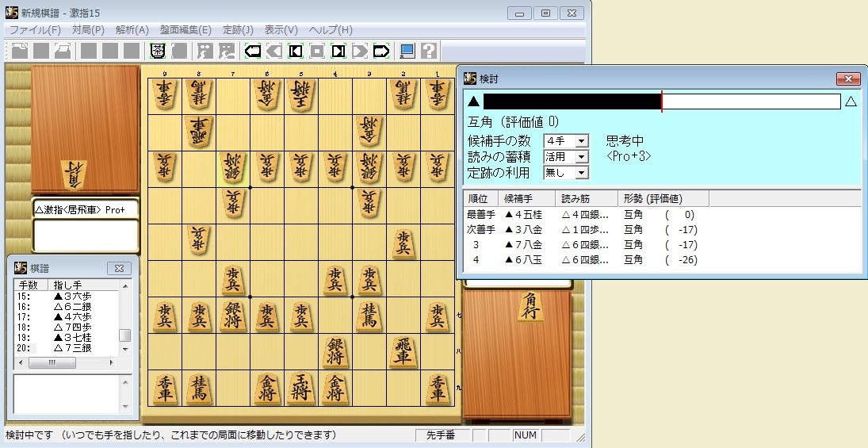The image size is (868, 448).
Task: Click the blue monitor toolbar icon
Action: (x=407, y=51)
